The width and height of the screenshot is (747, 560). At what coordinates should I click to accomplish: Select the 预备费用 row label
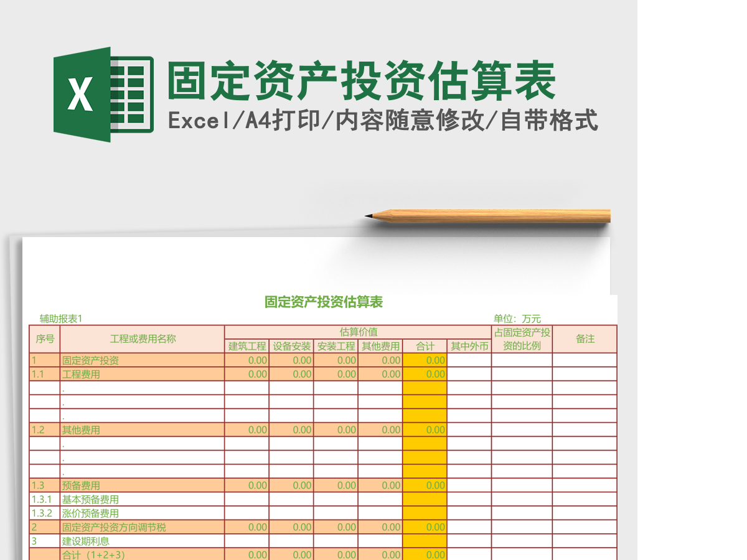[x=143, y=485]
